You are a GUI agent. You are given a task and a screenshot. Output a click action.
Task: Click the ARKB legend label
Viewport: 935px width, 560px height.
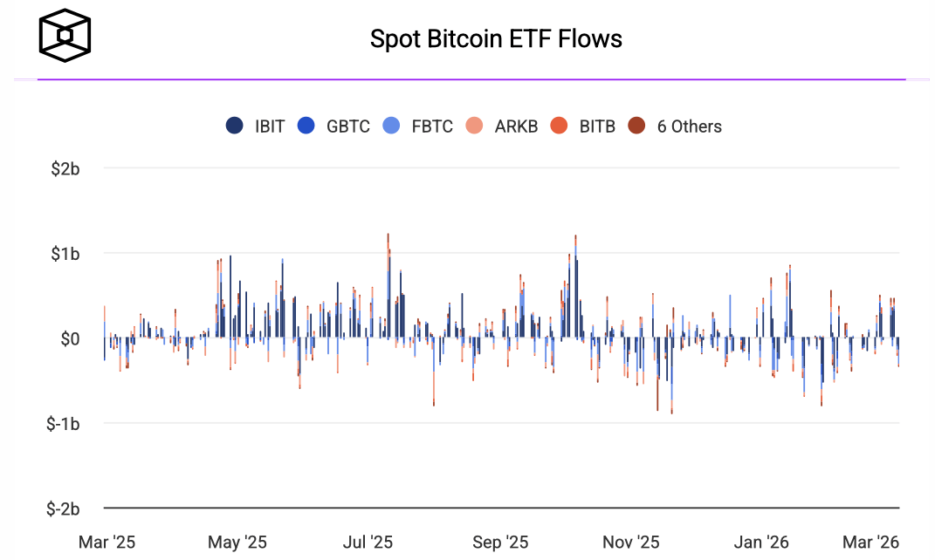point(516,126)
